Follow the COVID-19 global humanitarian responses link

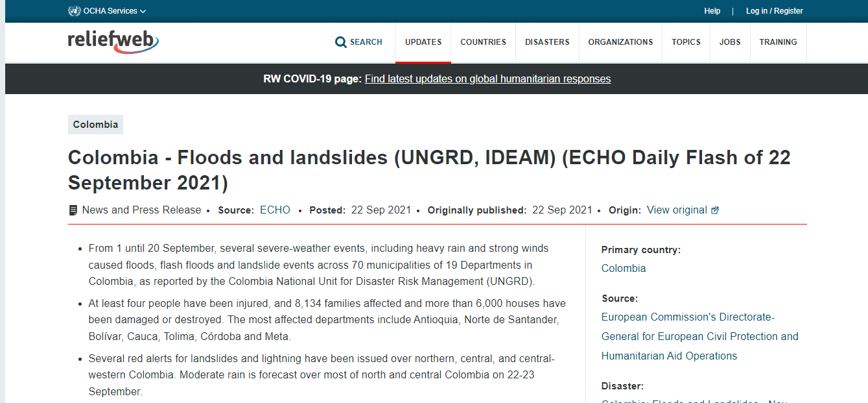coord(487,79)
